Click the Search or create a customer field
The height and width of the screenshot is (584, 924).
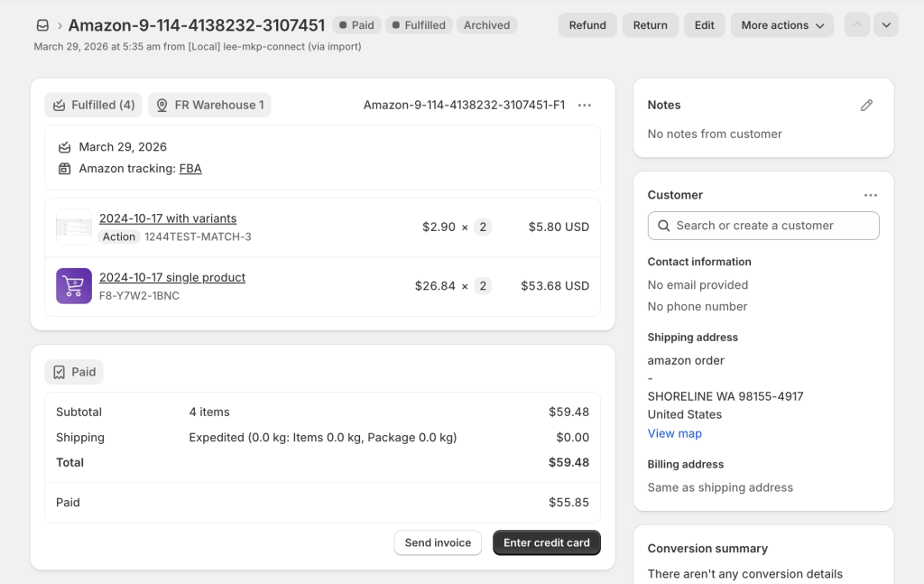pyautogui.click(x=763, y=226)
